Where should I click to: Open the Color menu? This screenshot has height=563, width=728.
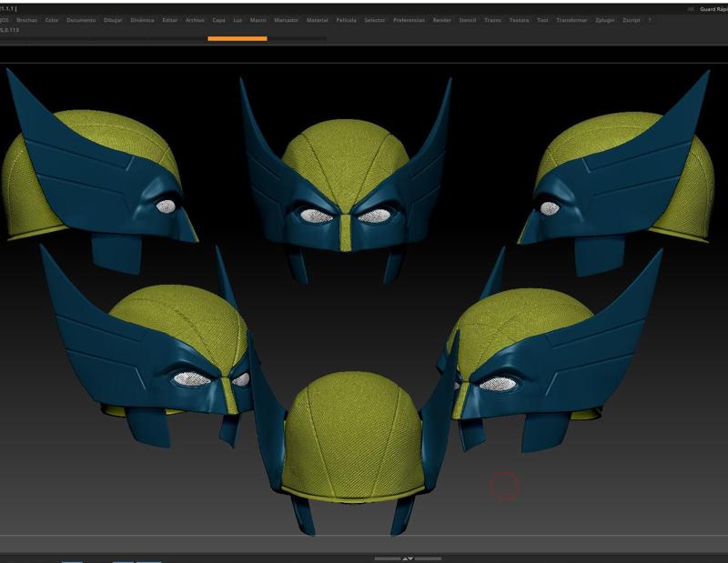[x=52, y=20]
